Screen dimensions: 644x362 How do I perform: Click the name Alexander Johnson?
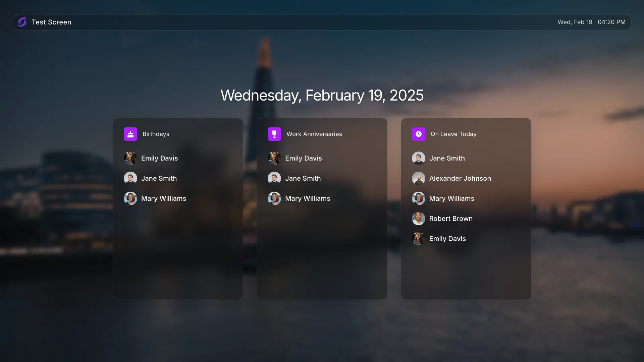tap(460, 178)
